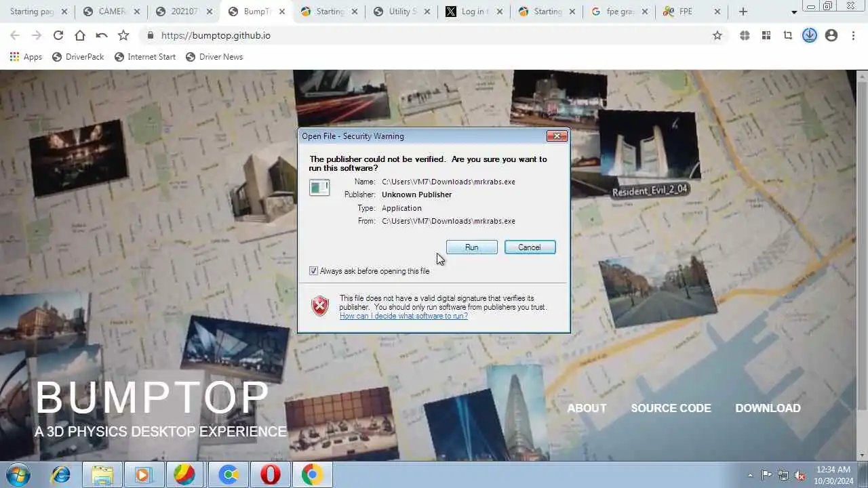868x488 pixels.
Task: Open the Internet Start bookmark
Action: (x=145, y=57)
